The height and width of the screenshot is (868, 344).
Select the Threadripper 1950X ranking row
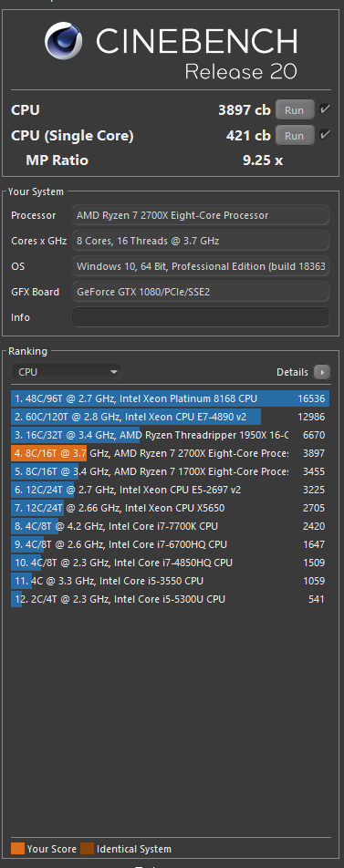(x=170, y=435)
